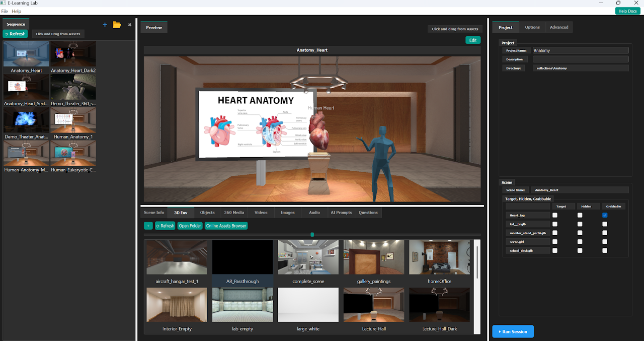
Task: Click the Description input field
Action: (x=581, y=59)
